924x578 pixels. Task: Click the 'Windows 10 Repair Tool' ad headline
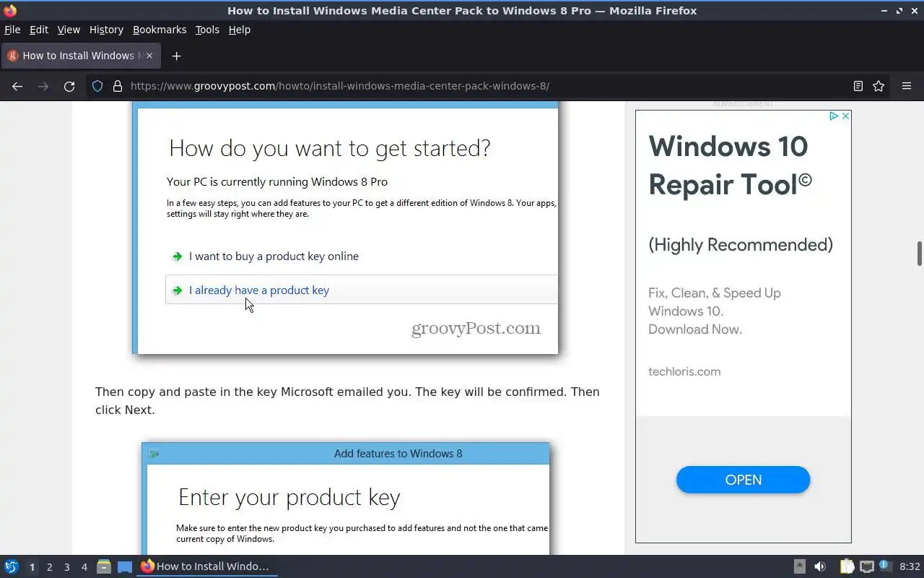pyautogui.click(x=731, y=165)
